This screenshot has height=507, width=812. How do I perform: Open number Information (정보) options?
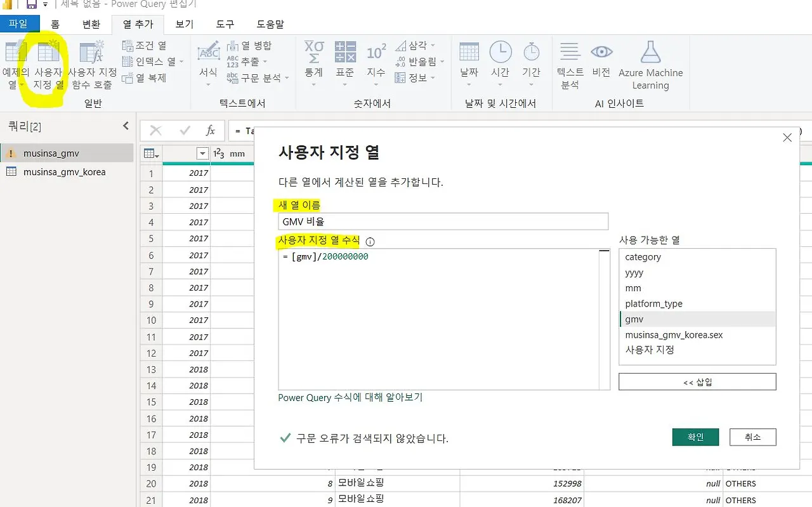click(x=416, y=77)
